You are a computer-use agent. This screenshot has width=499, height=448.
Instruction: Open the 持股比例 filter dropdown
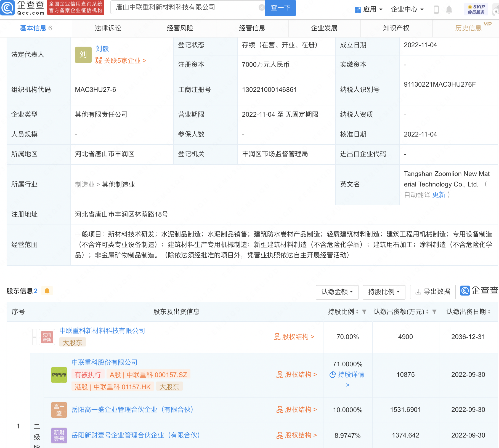[x=384, y=292]
